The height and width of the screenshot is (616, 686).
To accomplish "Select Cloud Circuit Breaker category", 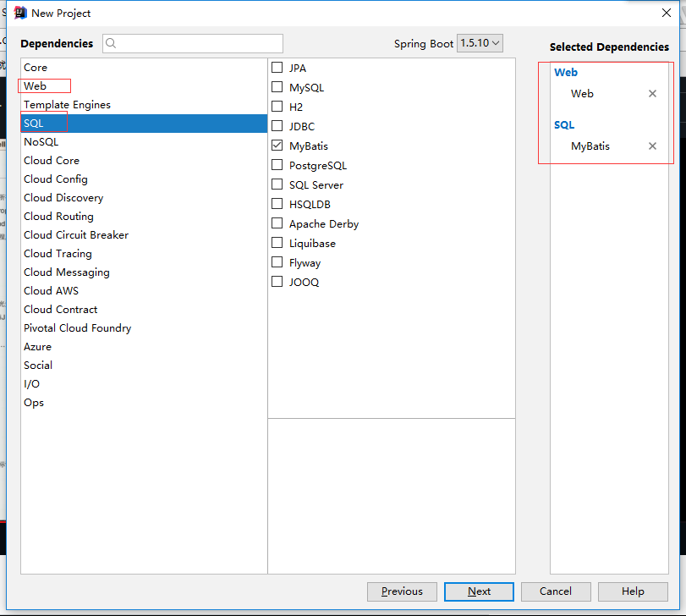I will (x=144, y=235).
